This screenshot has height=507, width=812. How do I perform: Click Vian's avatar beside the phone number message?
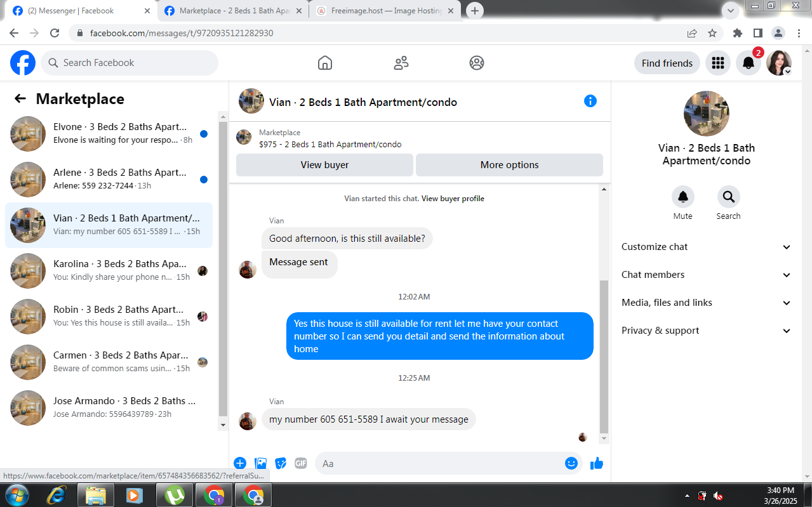(x=248, y=421)
